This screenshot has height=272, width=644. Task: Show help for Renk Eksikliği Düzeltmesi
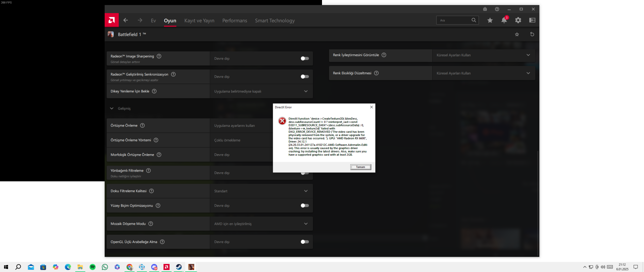point(376,73)
